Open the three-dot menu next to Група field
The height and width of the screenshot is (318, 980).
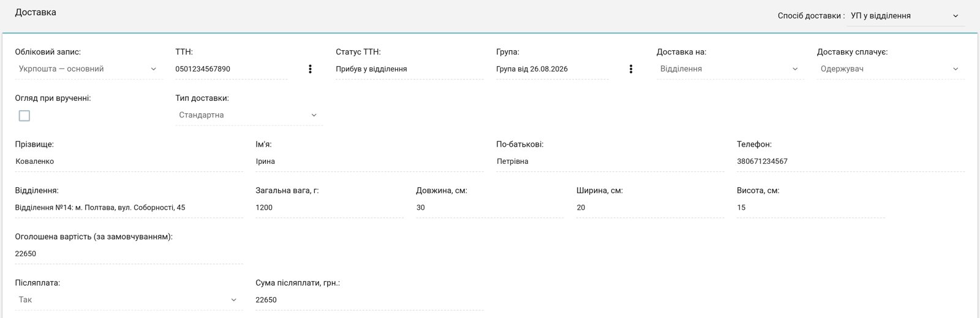coord(631,69)
